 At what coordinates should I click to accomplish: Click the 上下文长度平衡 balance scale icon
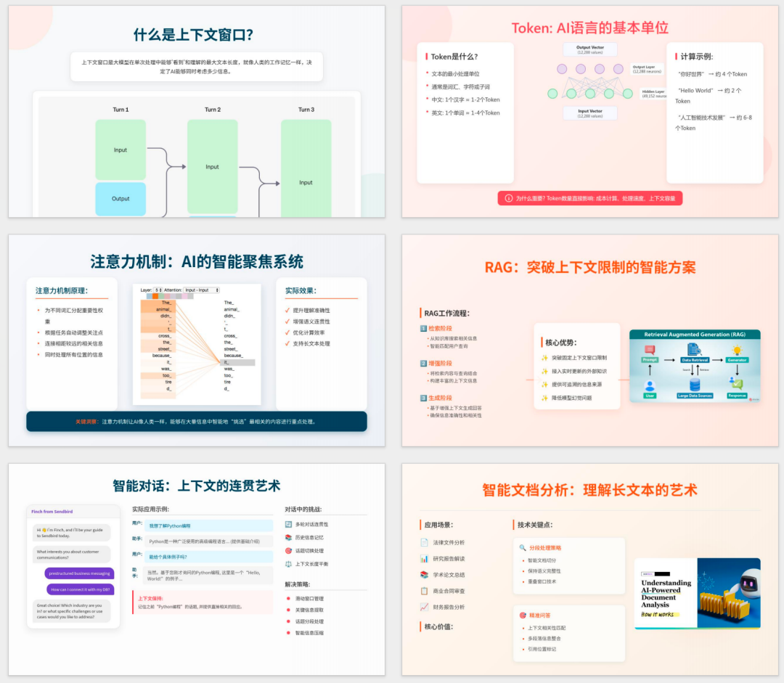click(289, 564)
